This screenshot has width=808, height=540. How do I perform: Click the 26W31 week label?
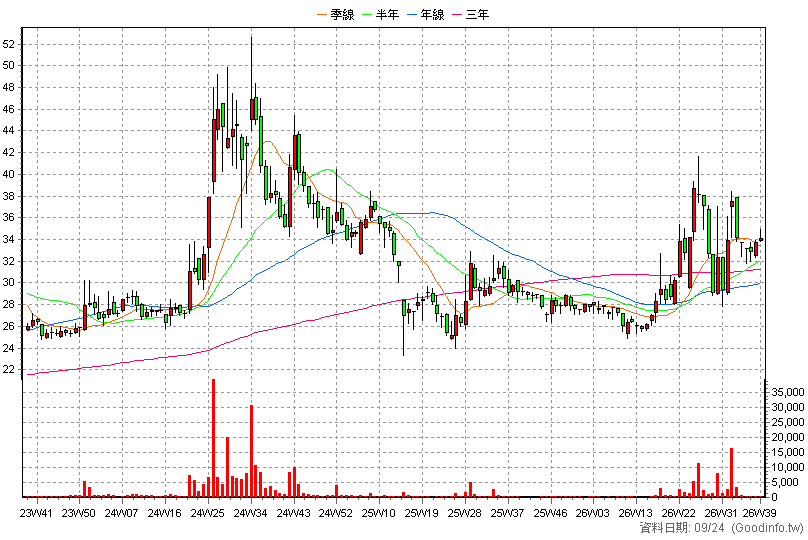click(x=721, y=513)
